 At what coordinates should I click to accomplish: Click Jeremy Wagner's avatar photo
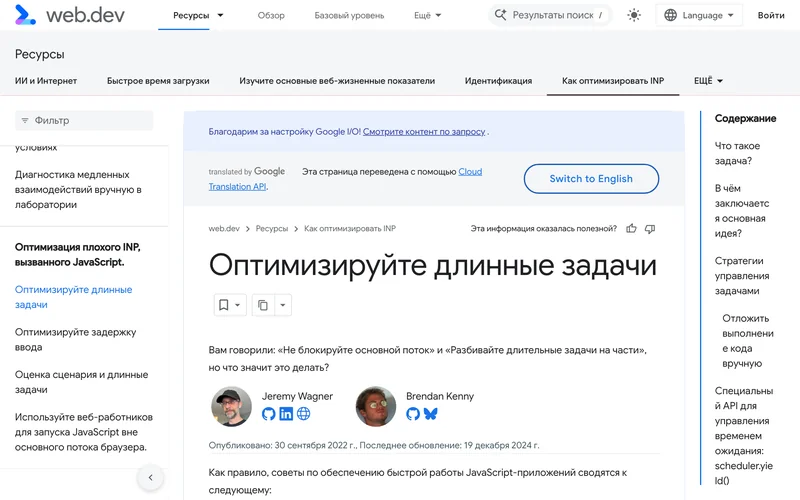(x=231, y=406)
